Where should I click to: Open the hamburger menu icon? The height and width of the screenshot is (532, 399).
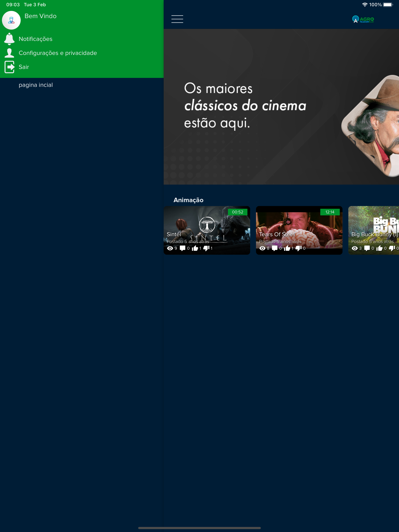[177, 19]
